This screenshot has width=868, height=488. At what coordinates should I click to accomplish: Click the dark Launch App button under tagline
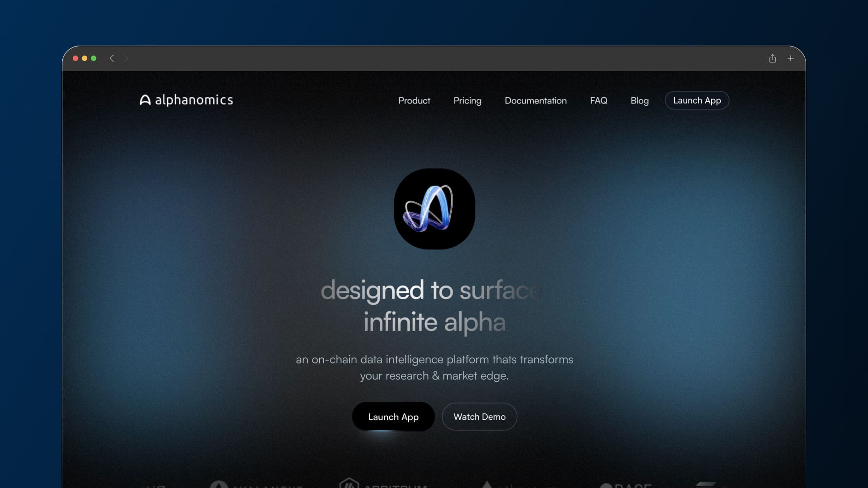coord(393,417)
